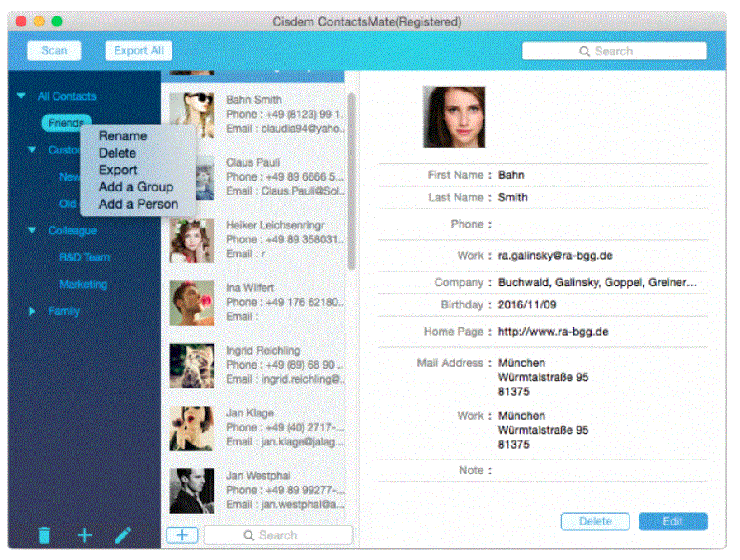Click the red close window button
Image resolution: width=740 pixels, height=560 pixels.
click(x=21, y=21)
